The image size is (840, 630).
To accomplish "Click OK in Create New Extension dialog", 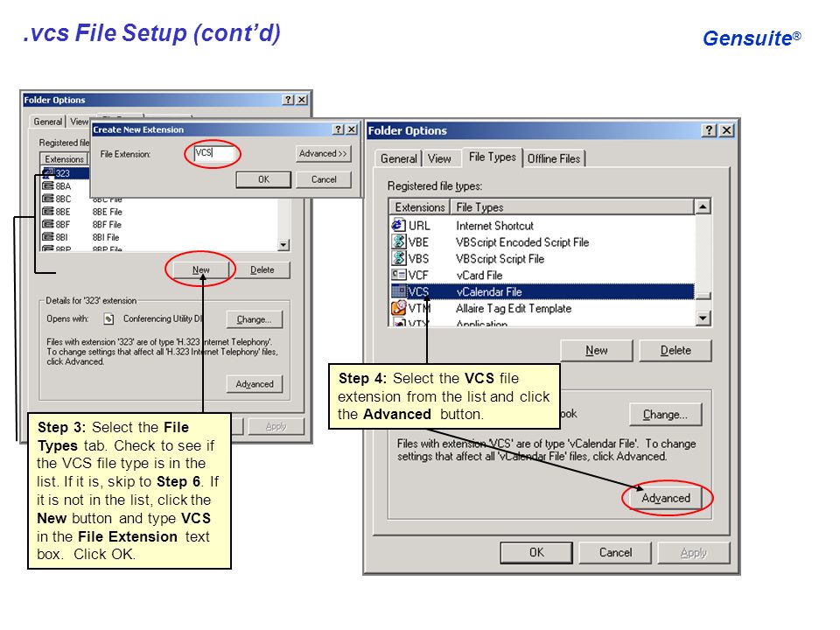I will pos(263,179).
